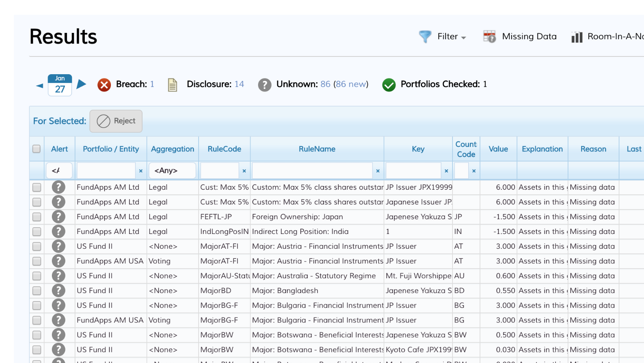The width and height of the screenshot is (644, 363).
Task: Select checkbox for Major: Australia row
Action: point(37,276)
